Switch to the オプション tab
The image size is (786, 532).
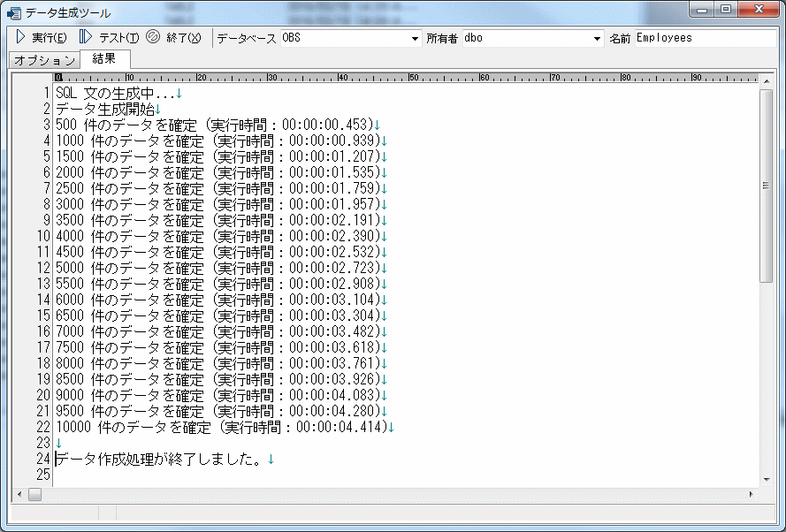44,60
